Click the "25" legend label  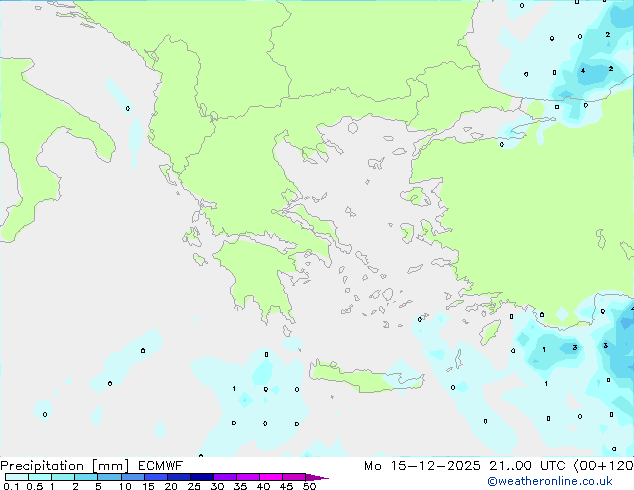[194, 486]
